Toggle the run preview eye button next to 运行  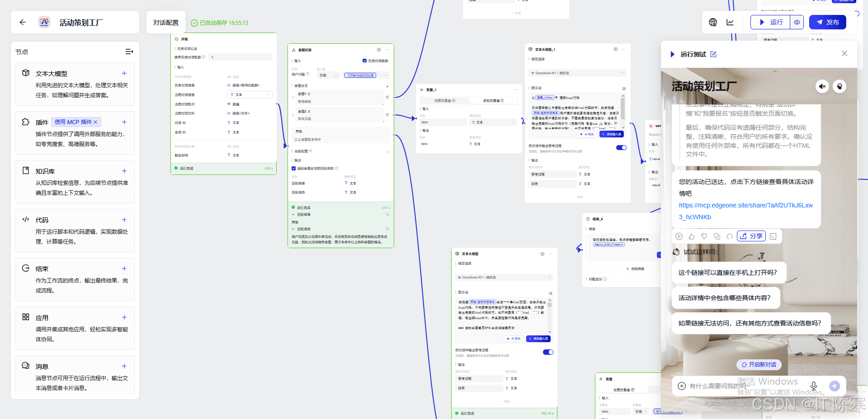[797, 22]
